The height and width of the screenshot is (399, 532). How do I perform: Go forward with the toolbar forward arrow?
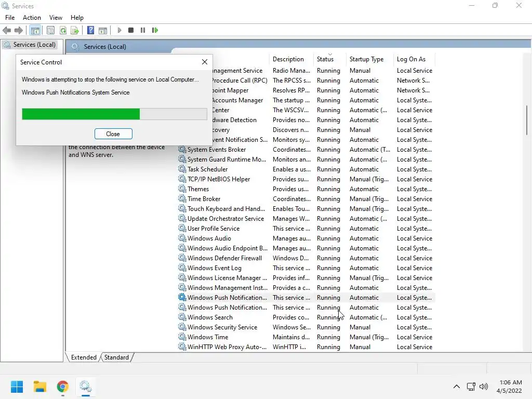coord(19,30)
